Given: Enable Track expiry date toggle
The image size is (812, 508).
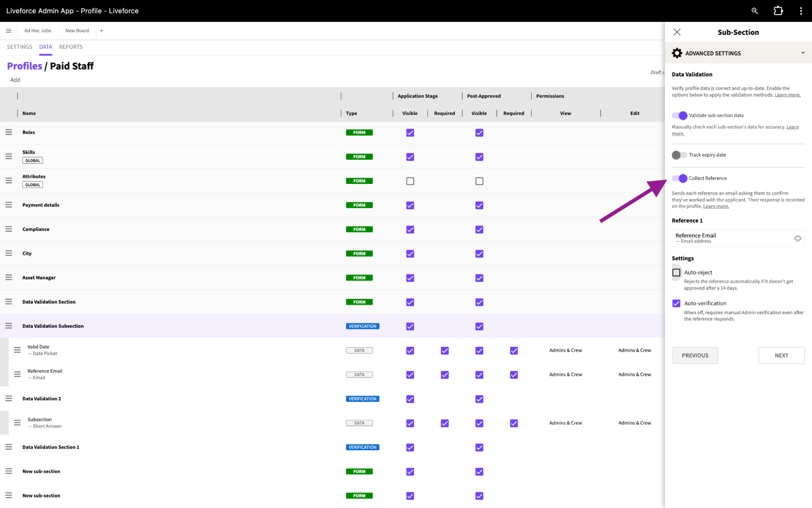Looking at the screenshot, I should coord(679,155).
